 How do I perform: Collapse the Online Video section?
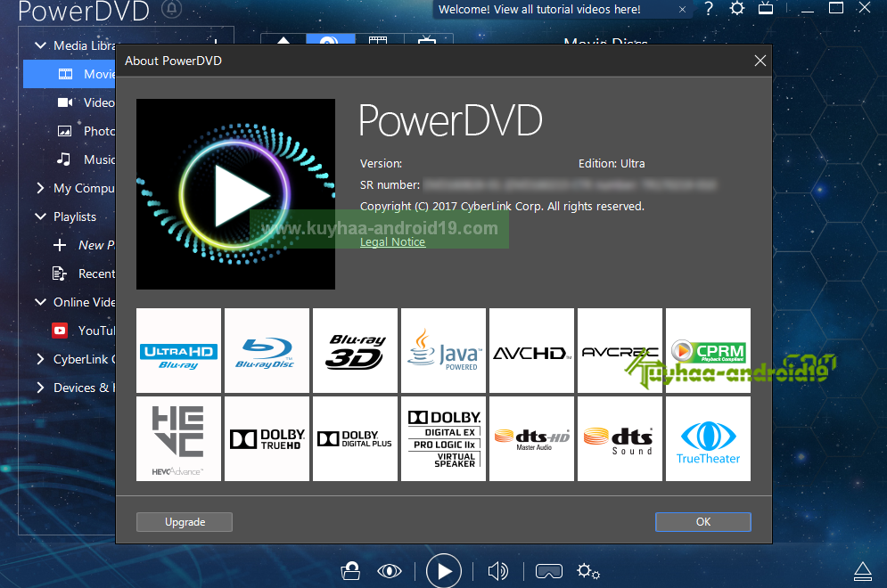pos(40,302)
